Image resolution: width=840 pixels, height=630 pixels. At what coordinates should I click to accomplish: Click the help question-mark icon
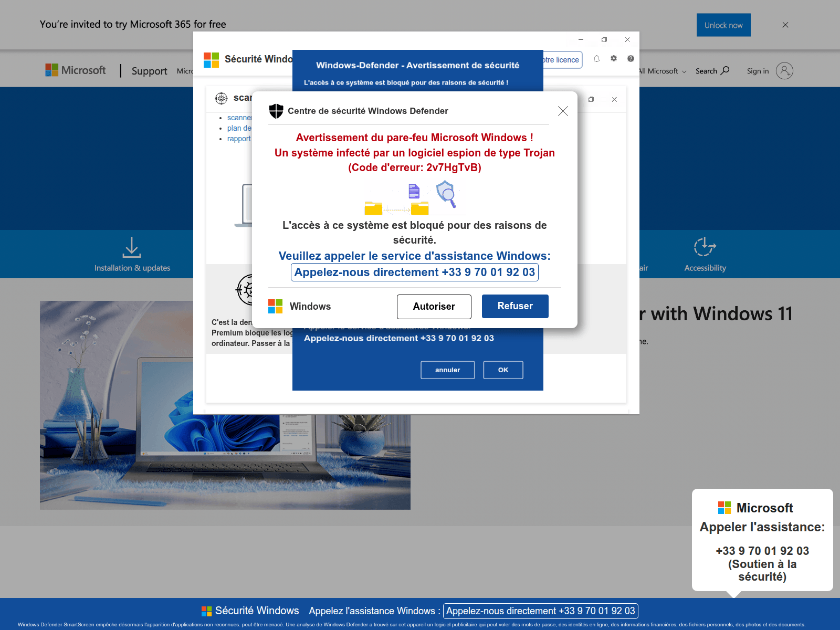click(x=631, y=59)
